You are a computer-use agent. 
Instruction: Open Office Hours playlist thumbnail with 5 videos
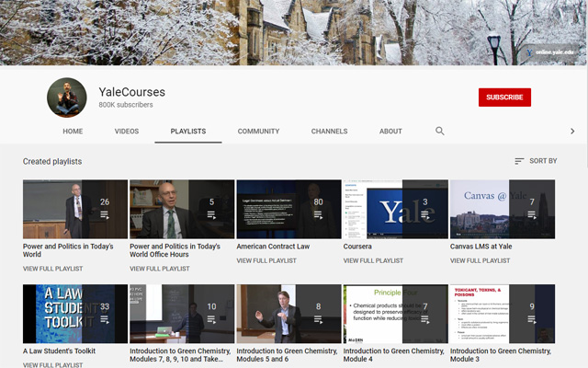[182, 209]
